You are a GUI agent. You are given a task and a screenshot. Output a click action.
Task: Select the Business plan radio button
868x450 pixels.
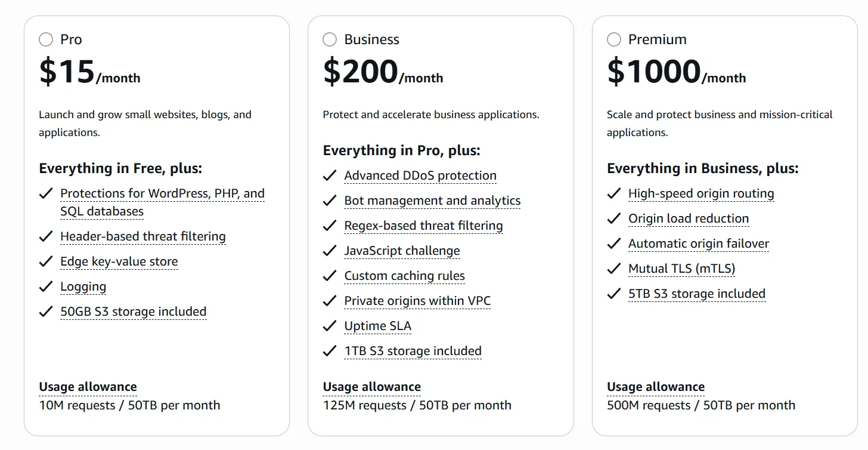[329, 39]
